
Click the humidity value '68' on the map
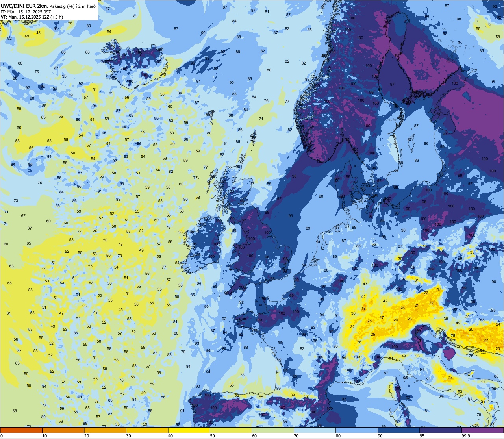tap(15, 411)
